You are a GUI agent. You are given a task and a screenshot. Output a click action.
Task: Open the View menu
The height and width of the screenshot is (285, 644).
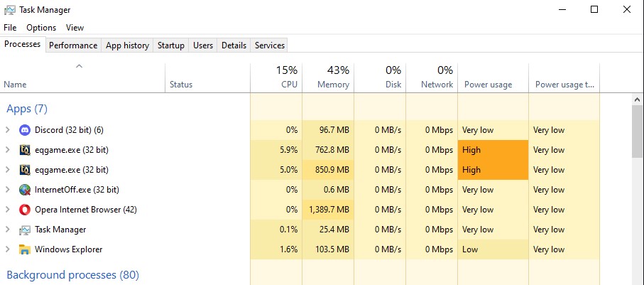75,28
